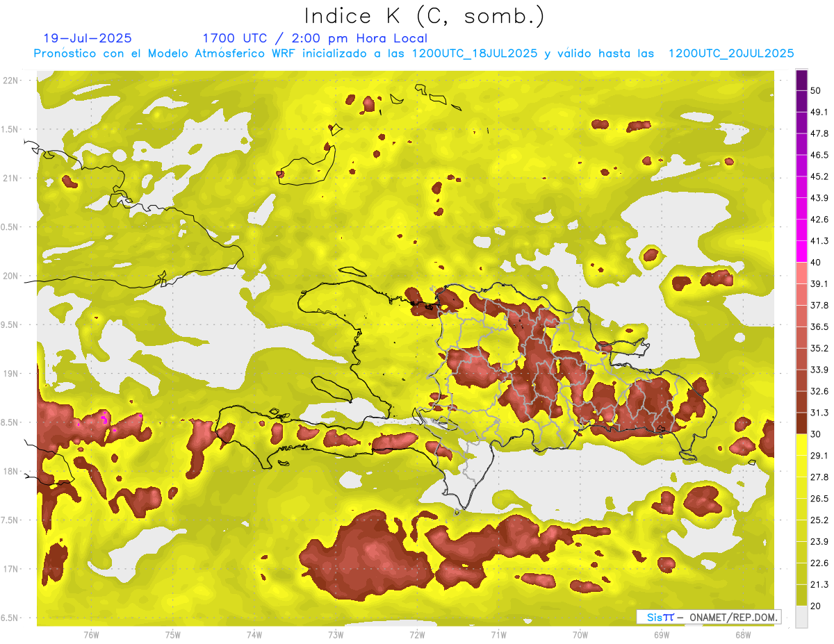Viewport: 834px width, 644px height.
Task: Click the magenta swatch between 40 and 41.3
Action: coord(801,251)
